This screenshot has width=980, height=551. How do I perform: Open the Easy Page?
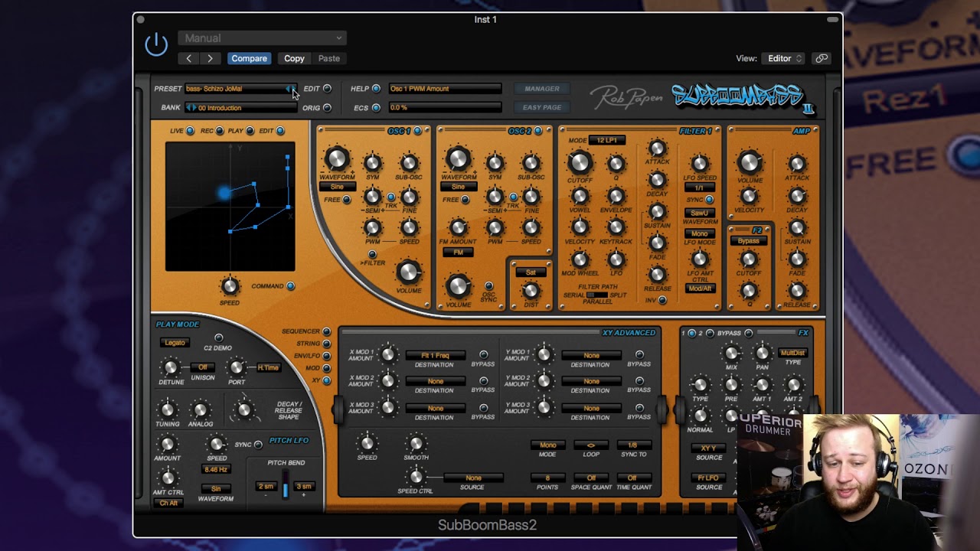click(542, 108)
